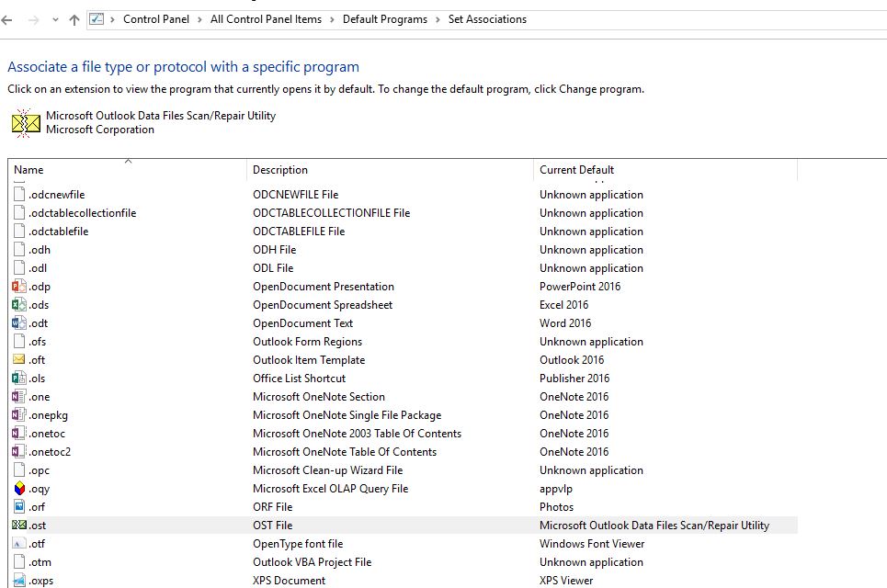The image size is (887, 588).
Task: Click the Outlook VBA Project File description
Action: pyautogui.click(x=312, y=562)
